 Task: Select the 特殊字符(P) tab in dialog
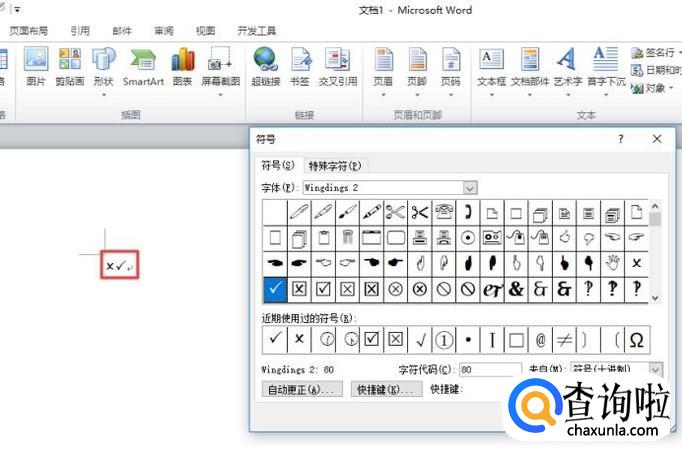pyautogui.click(x=335, y=166)
